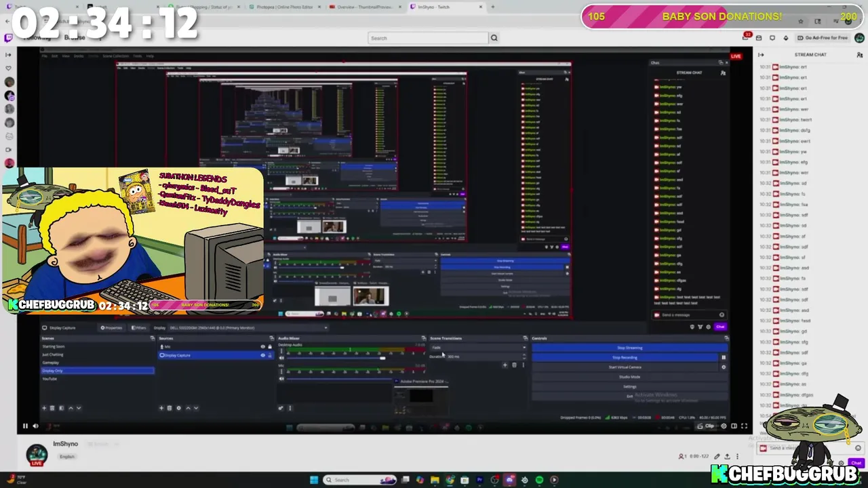
Task: Open the three-dot more options below the stream
Action: coord(737,456)
